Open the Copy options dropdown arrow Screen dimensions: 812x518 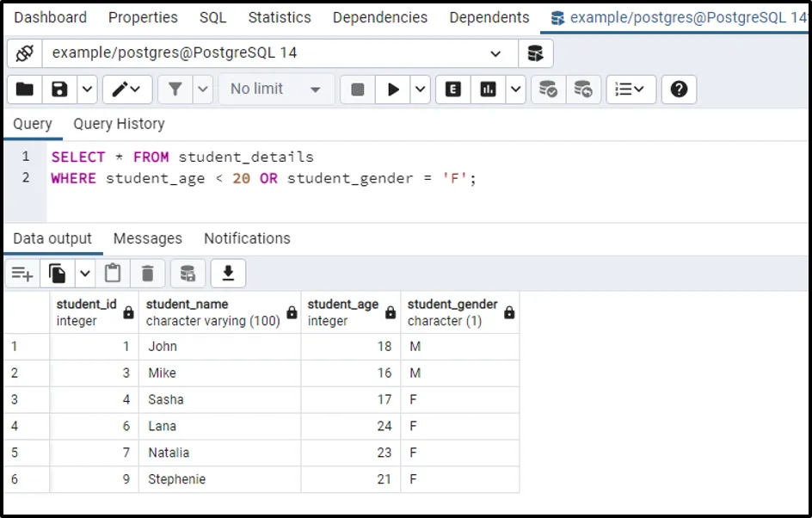[84, 274]
